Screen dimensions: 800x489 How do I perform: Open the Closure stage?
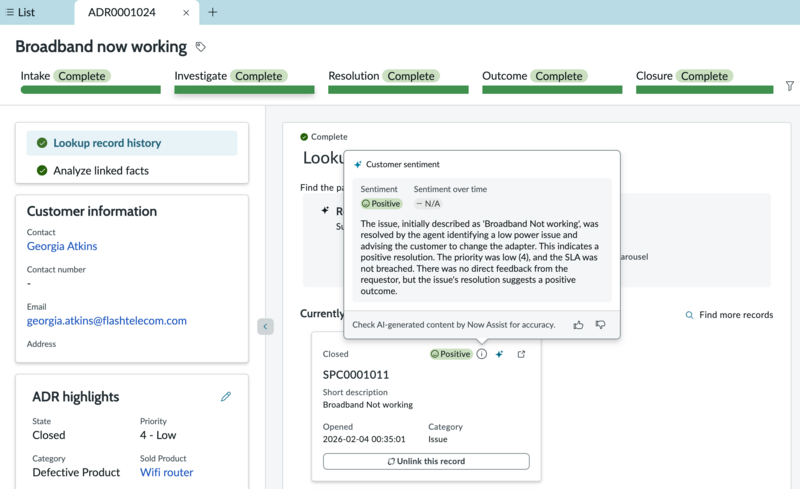[654, 76]
